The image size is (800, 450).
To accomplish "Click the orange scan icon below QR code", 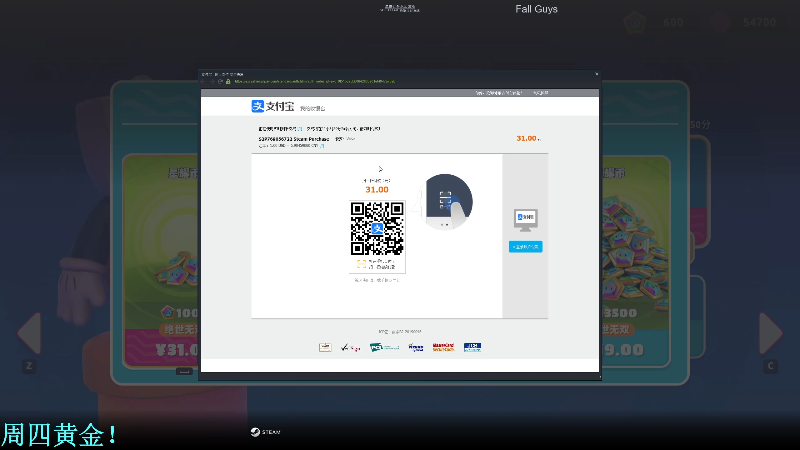I will coord(361,264).
